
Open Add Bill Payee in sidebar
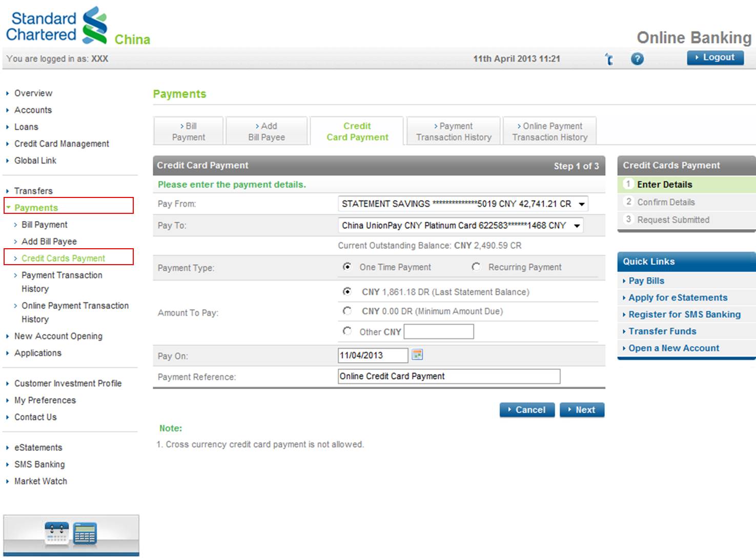(x=49, y=242)
